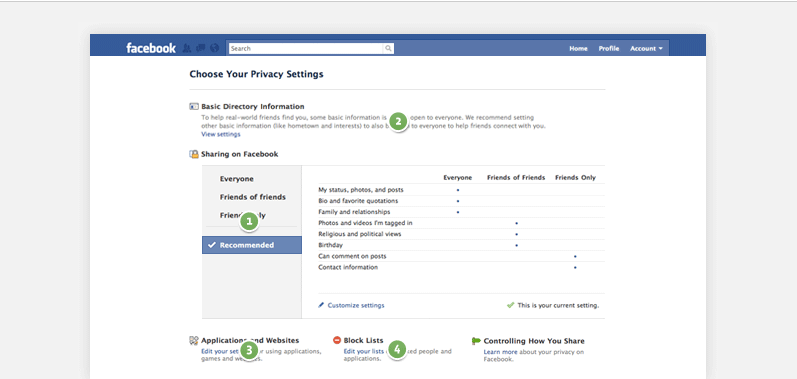Click the 'Contact information' row

pos(462,267)
